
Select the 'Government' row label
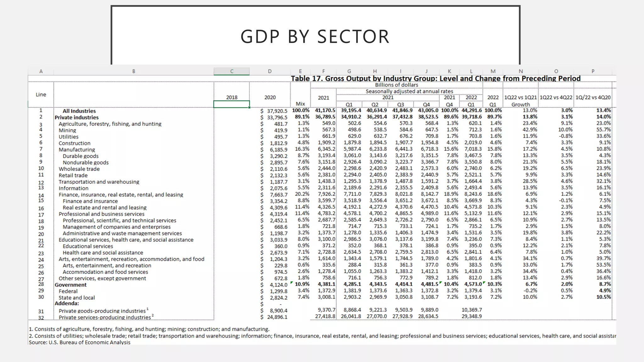(70, 285)
